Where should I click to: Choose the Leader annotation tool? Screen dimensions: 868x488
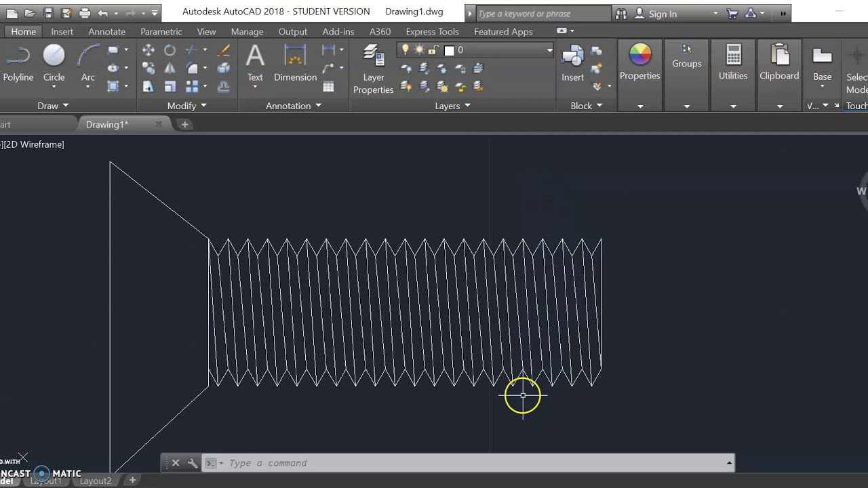328,68
